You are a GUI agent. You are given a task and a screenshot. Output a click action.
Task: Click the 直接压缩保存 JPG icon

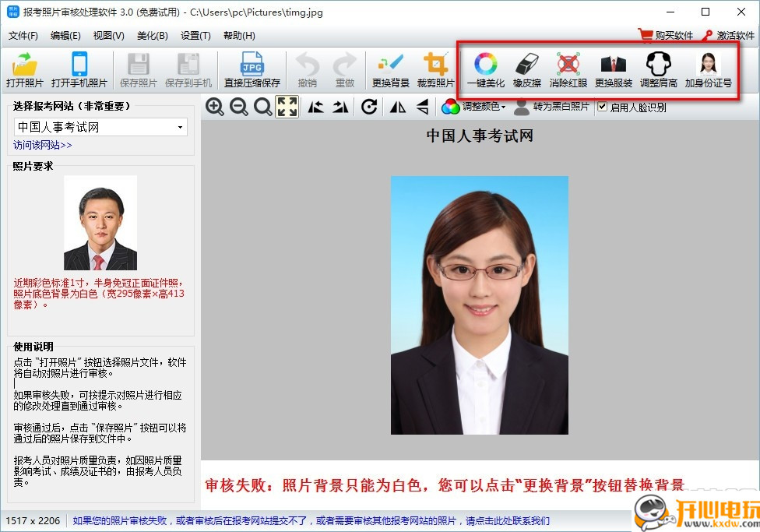coord(252,64)
